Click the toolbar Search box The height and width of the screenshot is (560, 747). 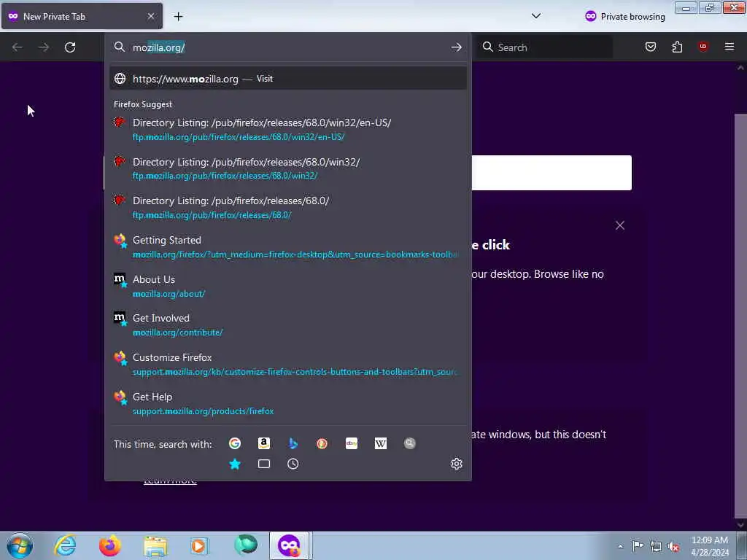tap(545, 47)
